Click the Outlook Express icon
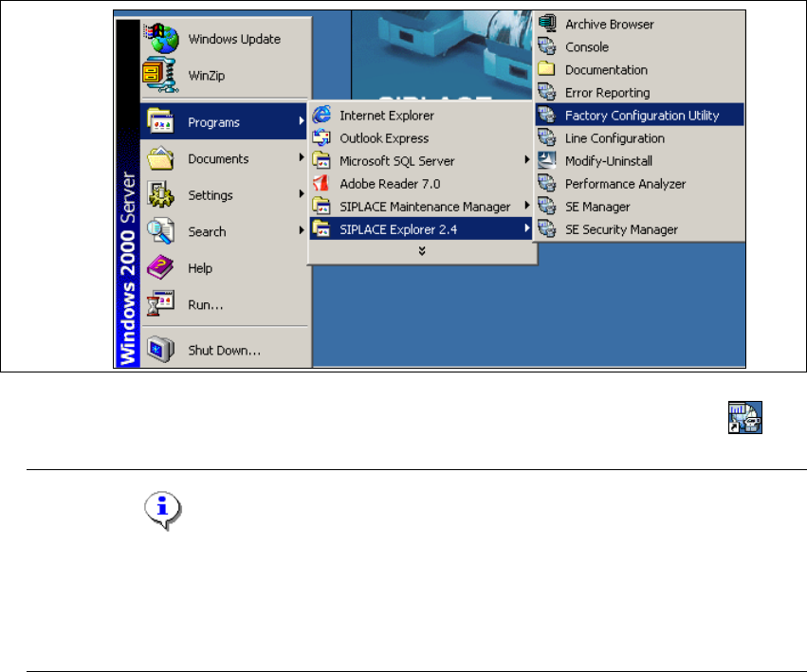Image resolution: width=807 pixels, height=672 pixels. (x=322, y=137)
